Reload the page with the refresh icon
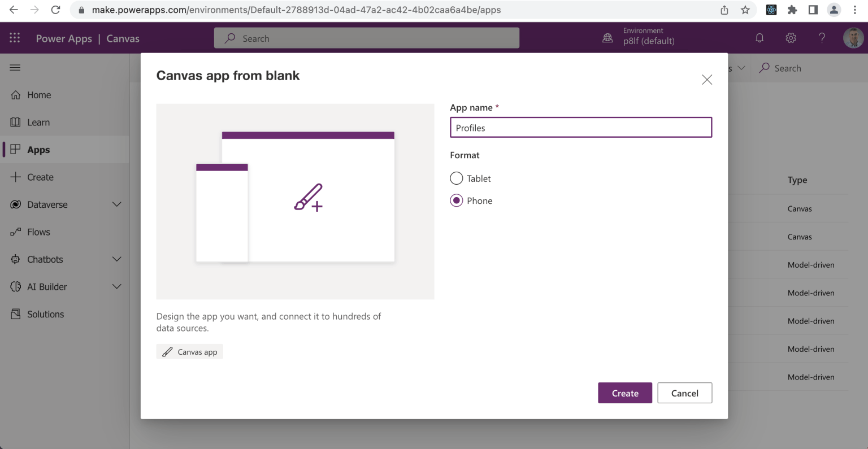Image resolution: width=868 pixels, height=449 pixels. pos(55,10)
